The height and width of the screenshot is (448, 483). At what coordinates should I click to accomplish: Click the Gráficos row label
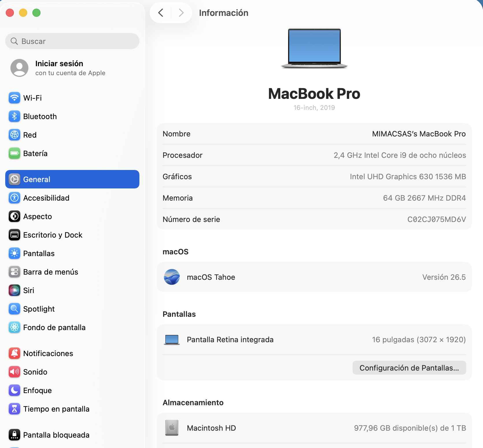point(177,177)
